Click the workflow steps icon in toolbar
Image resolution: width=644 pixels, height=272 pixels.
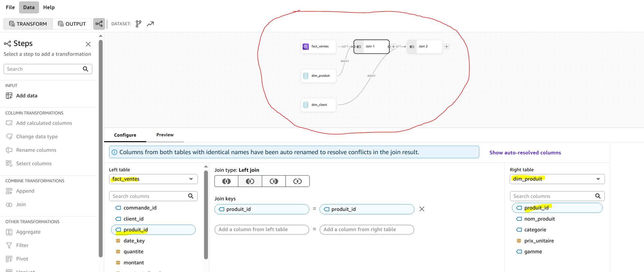coord(99,24)
